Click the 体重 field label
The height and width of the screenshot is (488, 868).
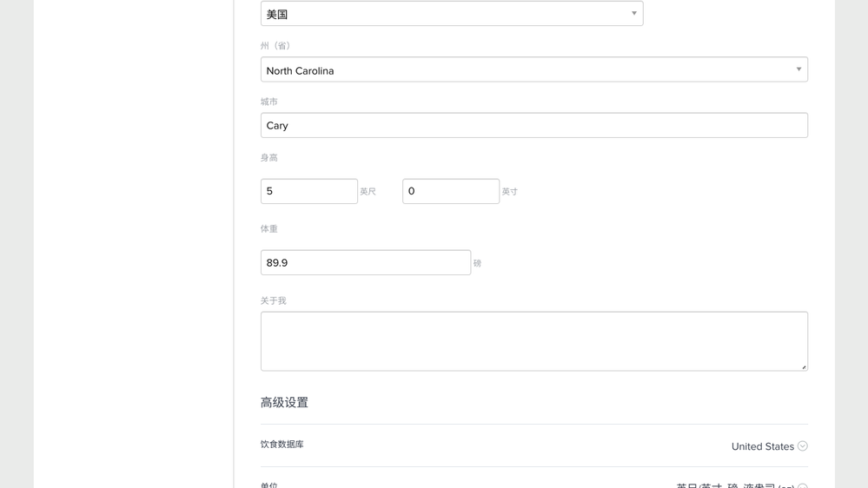(x=269, y=229)
